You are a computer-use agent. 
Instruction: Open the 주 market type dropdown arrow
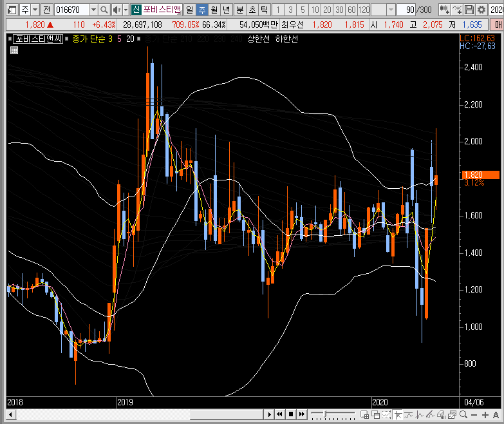click(x=35, y=10)
